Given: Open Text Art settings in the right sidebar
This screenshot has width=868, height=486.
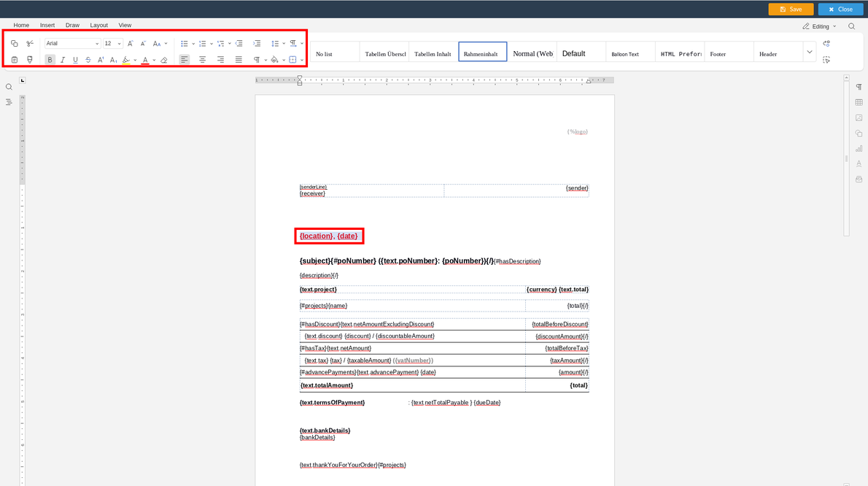Looking at the screenshot, I should [x=859, y=164].
